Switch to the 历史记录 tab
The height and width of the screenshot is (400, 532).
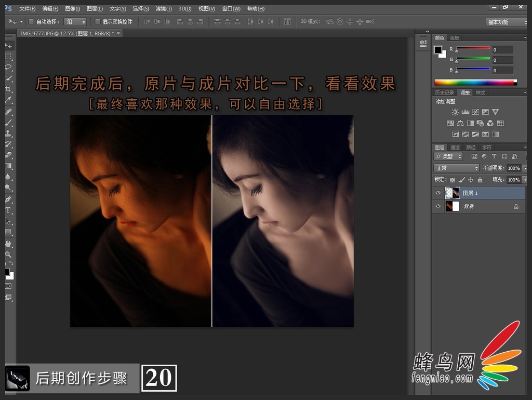pyautogui.click(x=444, y=92)
